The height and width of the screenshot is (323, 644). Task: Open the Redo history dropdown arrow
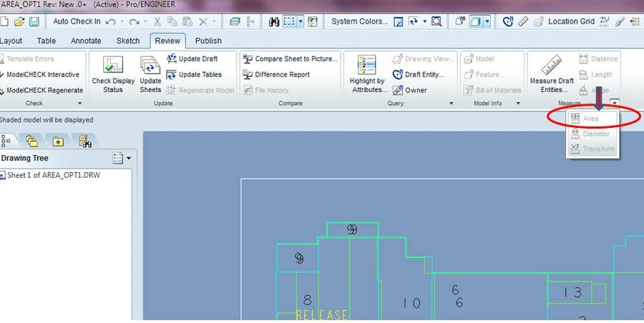click(146, 21)
